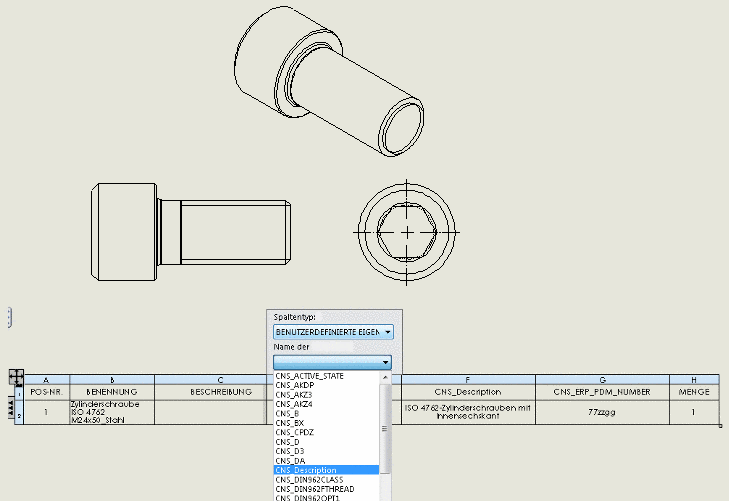
Task: Pick CNS_BX from the dropdown list
Action: (x=290, y=423)
